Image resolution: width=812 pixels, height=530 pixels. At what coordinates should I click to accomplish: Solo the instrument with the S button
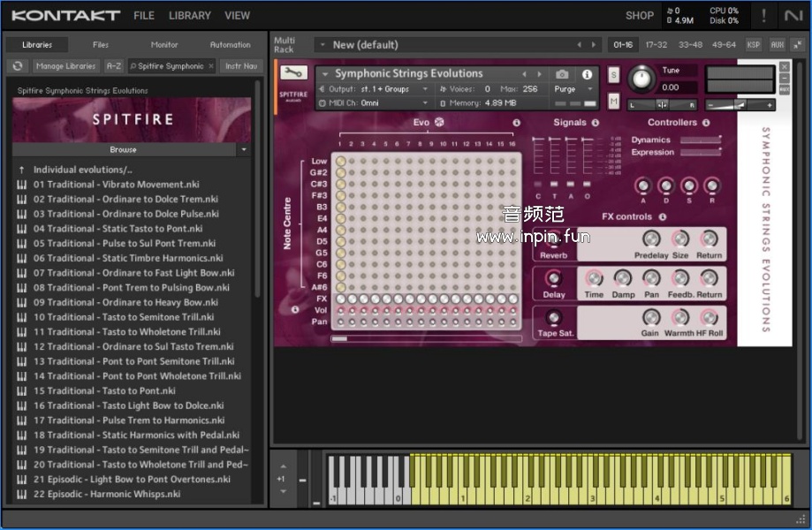pyautogui.click(x=613, y=75)
